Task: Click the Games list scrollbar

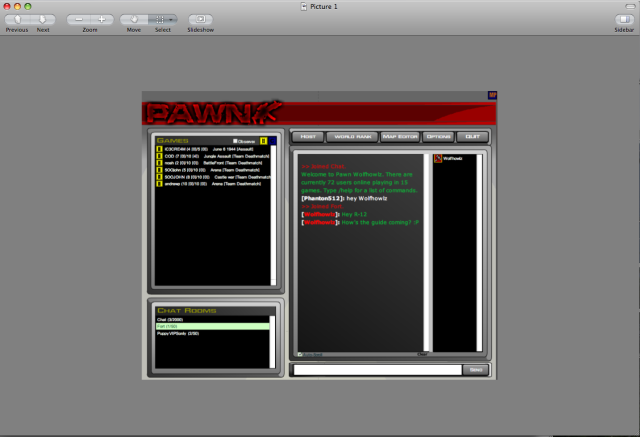Action: tap(273, 215)
